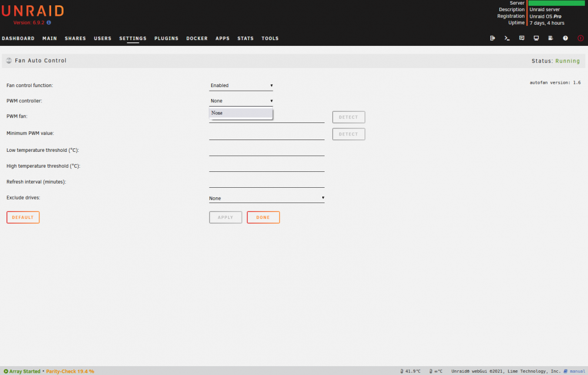Open the Tools menu
Screen dimensions: 588x375
[x=270, y=38]
